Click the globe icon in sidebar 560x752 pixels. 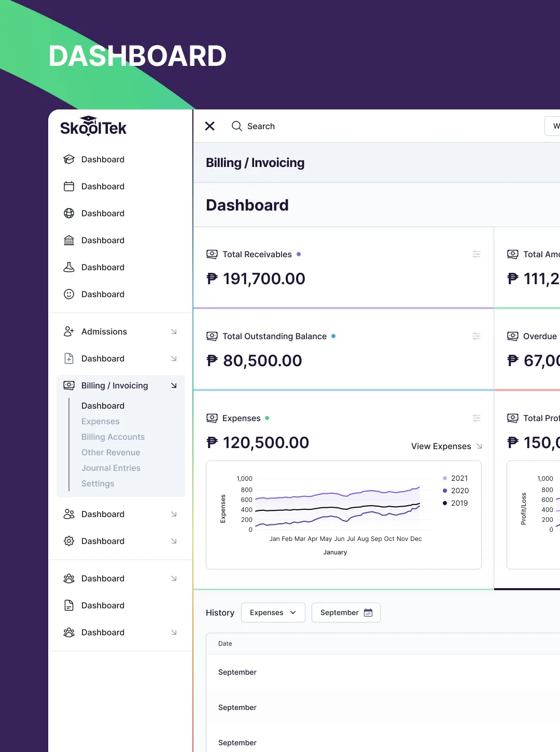tap(69, 213)
